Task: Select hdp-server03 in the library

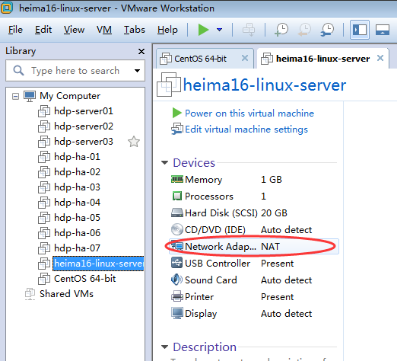Action: 84,141
